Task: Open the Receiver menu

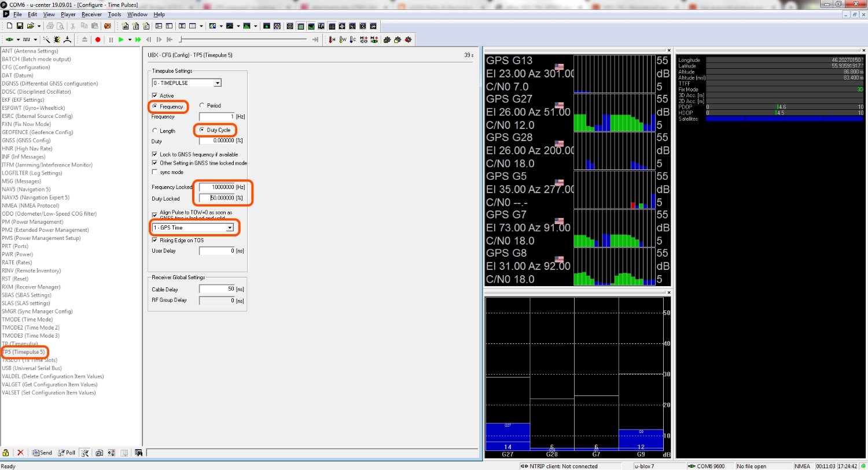Action: 91,14
